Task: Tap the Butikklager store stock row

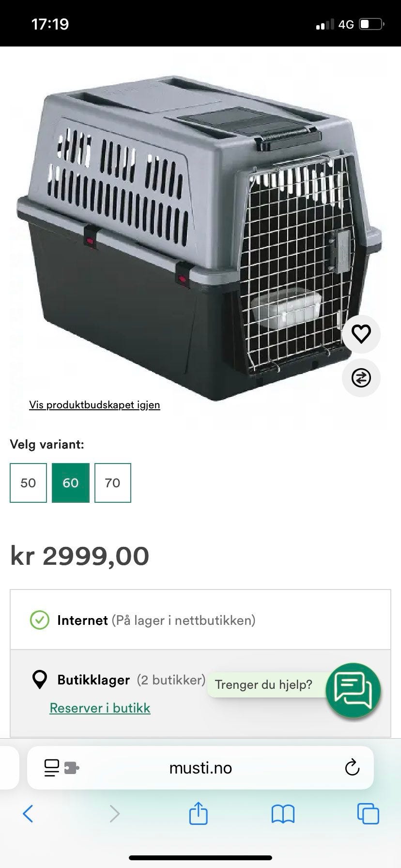Action: [x=200, y=694]
